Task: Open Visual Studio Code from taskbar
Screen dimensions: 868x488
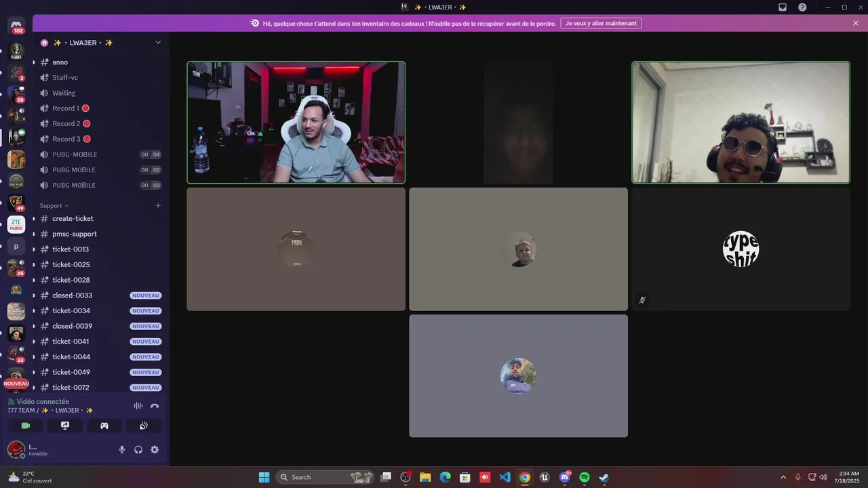Action: click(505, 477)
